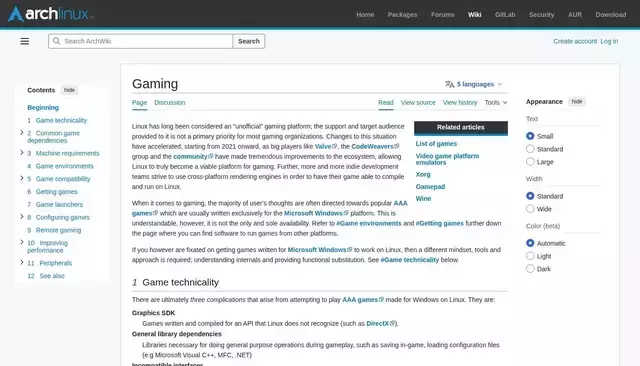This screenshot has height=366, width=640.
Task: Select Automatic color mode
Action: (x=530, y=243)
